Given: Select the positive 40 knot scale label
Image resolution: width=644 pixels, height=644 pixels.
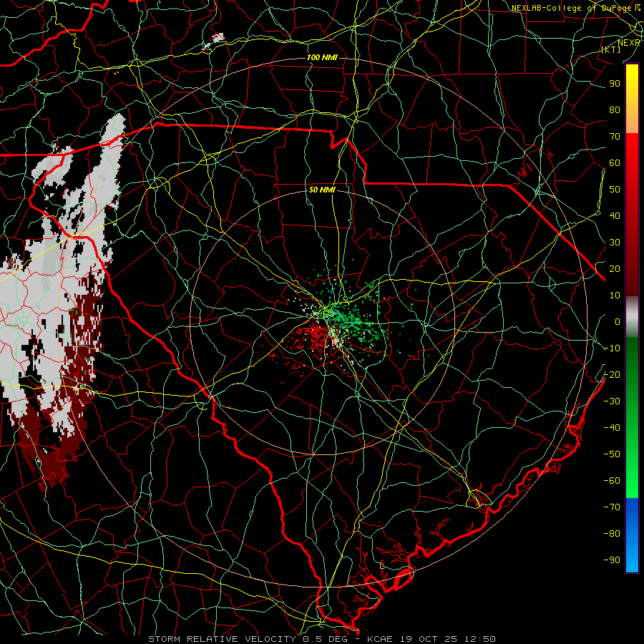Looking at the screenshot, I should [615, 216].
